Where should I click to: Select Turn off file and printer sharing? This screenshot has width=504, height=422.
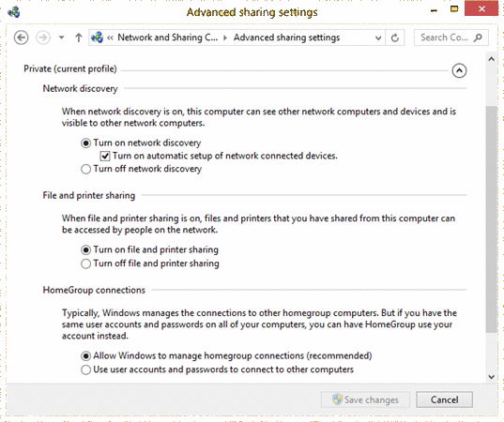pyautogui.click(x=85, y=264)
